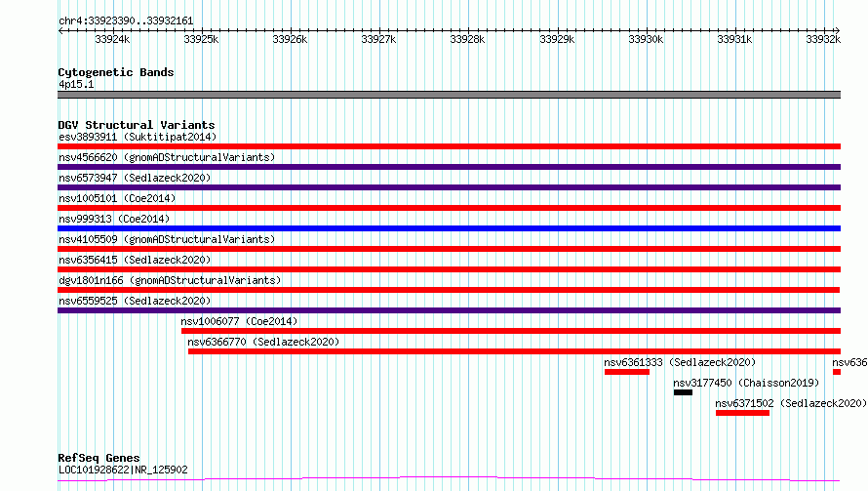
Task: Click the 33927k ruler position
Action: [x=378, y=39]
